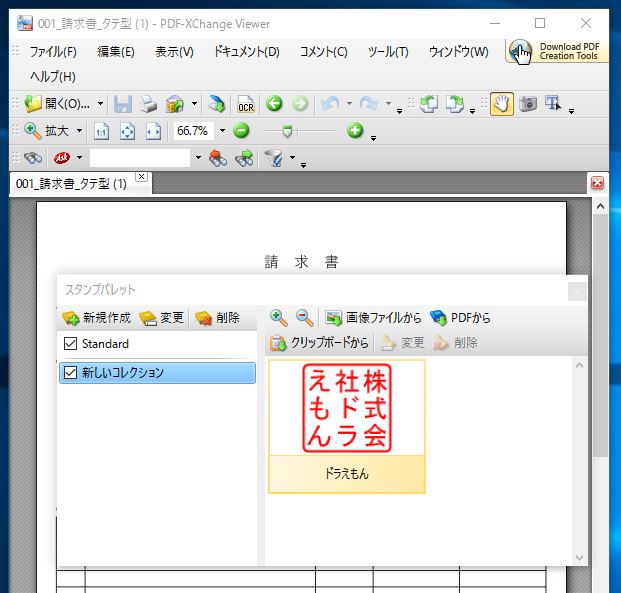The image size is (621, 593).
Task: Select the Snapshot camera tool
Action: [528, 104]
